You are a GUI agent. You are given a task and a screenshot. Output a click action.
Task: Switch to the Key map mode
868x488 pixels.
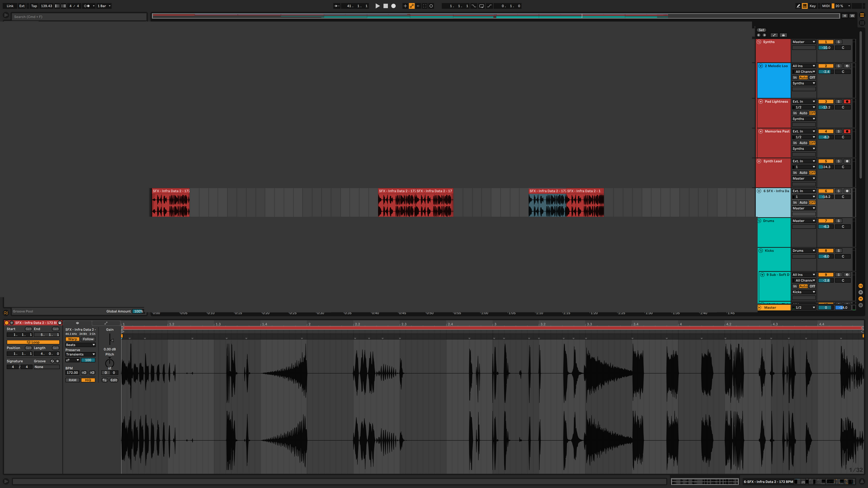pyautogui.click(x=812, y=6)
